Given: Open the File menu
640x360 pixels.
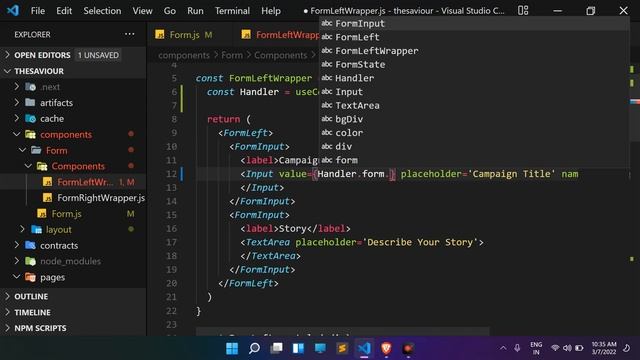Looking at the screenshot, I should click(x=38, y=11).
